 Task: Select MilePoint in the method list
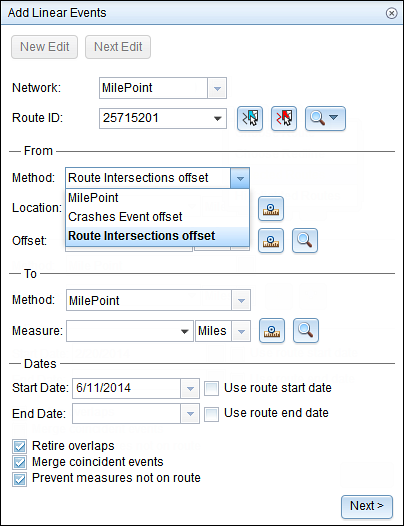click(157, 198)
